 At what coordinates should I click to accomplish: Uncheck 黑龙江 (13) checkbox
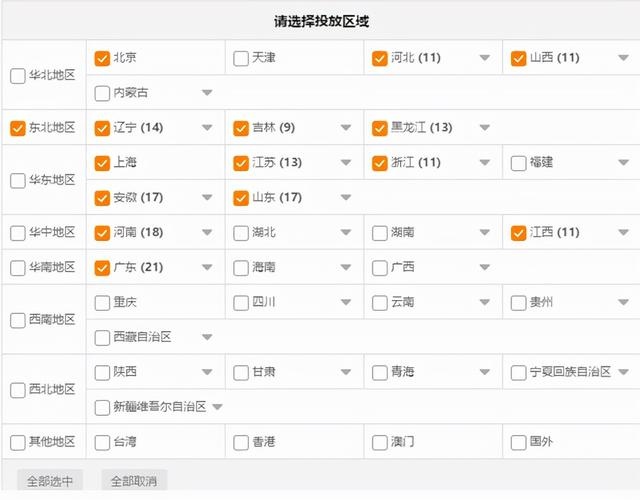(380, 128)
